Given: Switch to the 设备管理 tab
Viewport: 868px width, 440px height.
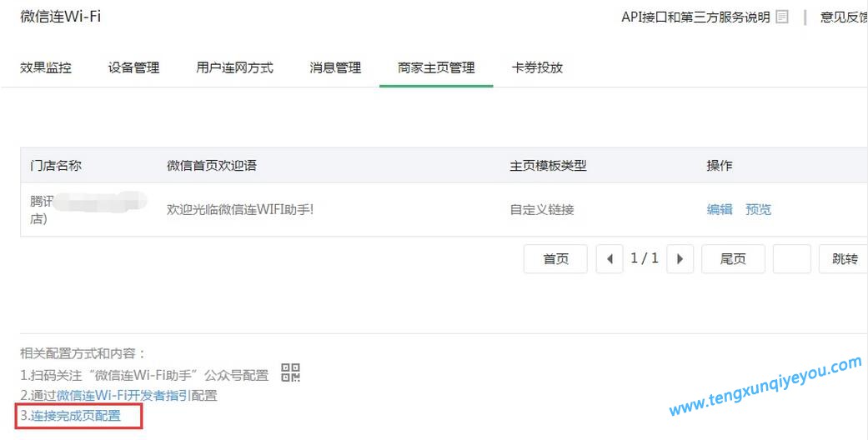Looking at the screenshot, I should 133,67.
